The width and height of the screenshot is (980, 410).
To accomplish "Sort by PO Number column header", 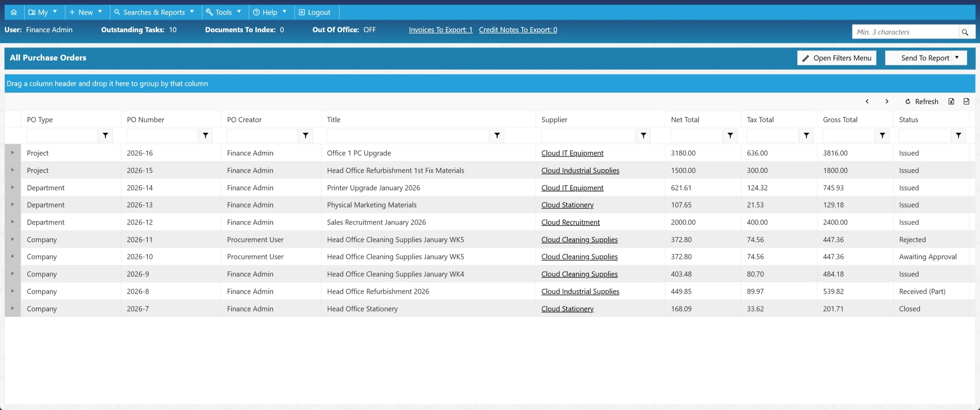I will click(145, 119).
